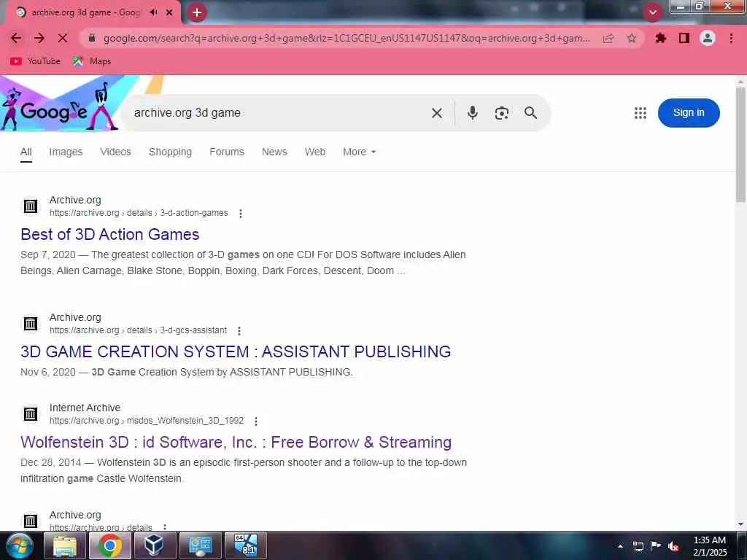Open options for 3-d-action-games result
Screen dimensions: 747x560
click(x=241, y=214)
